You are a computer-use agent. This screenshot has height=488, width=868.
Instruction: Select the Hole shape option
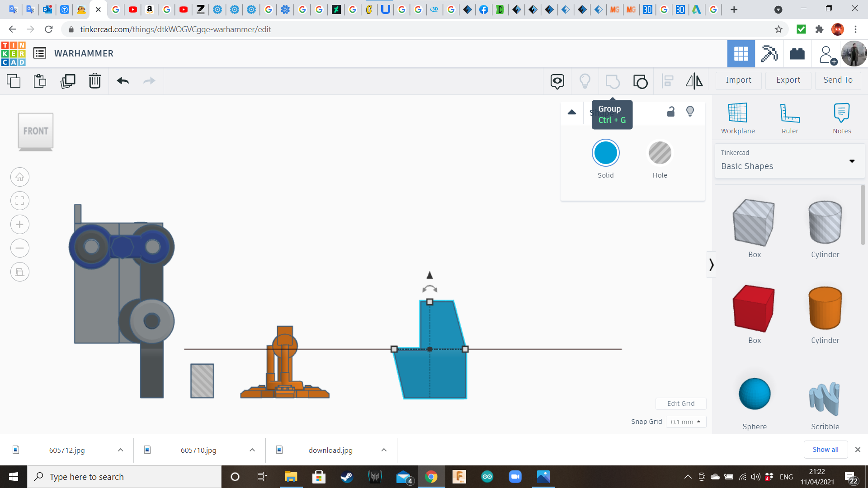[x=660, y=154]
